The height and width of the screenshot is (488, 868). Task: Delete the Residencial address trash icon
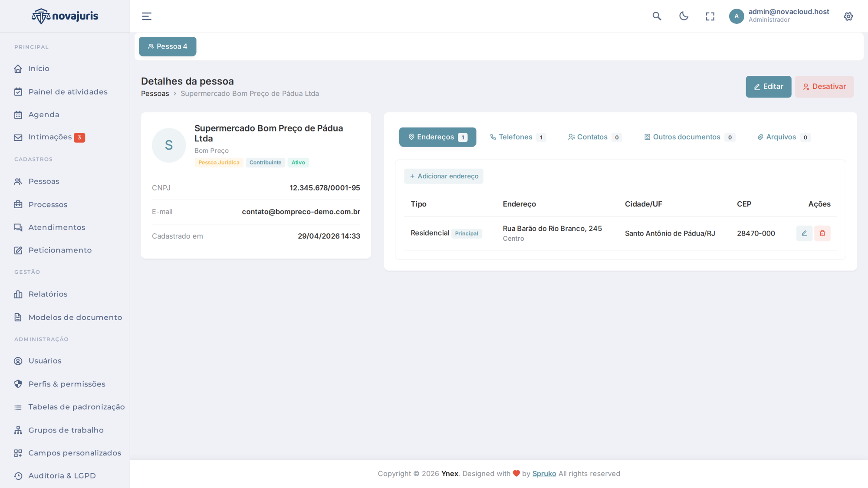coord(822,233)
